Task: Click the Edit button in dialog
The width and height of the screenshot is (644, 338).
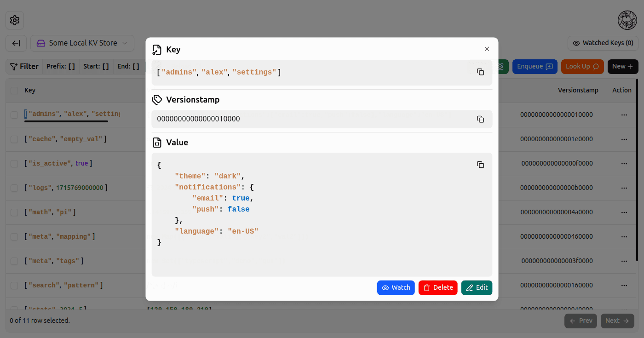Action: (x=477, y=288)
